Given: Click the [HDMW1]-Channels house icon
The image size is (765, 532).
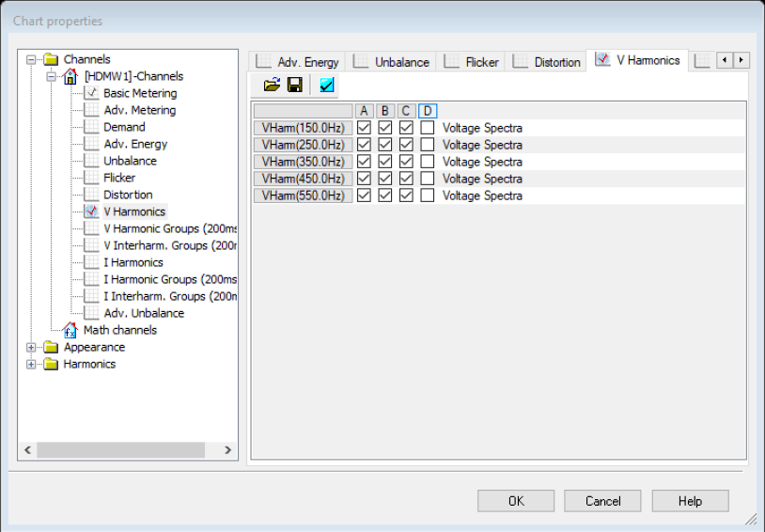Looking at the screenshot, I should (x=70, y=76).
